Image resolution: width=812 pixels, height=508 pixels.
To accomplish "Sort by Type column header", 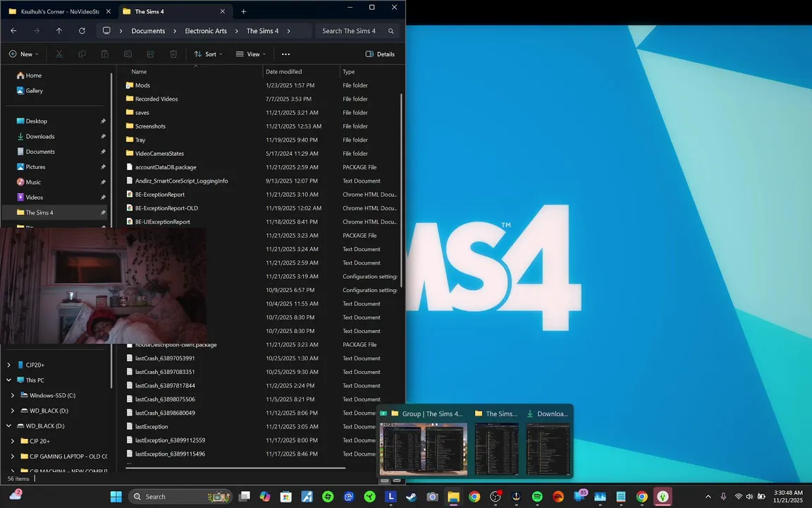I will (x=348, y=71).
